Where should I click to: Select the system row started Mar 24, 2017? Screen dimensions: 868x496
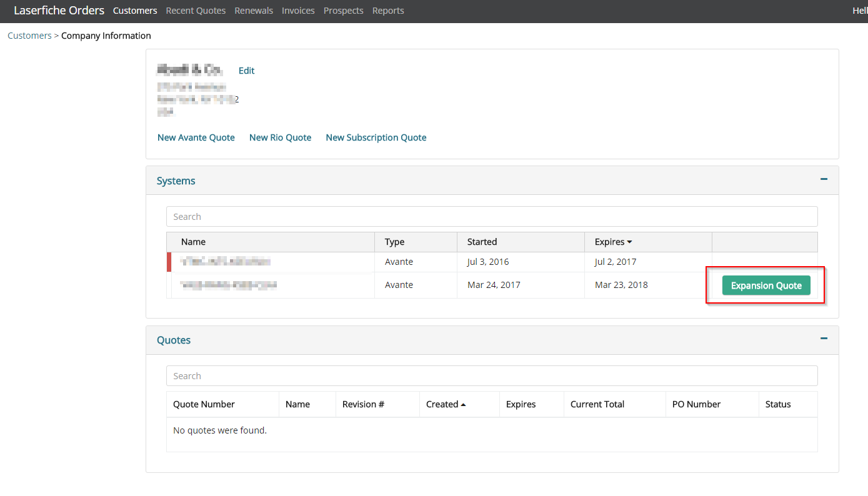[x=492, y=285]
